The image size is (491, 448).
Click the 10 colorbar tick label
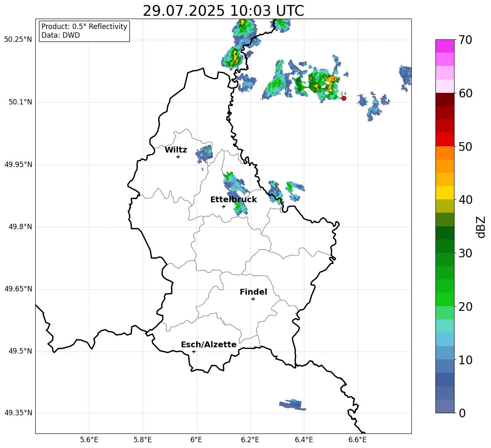[x=465, y=360]
